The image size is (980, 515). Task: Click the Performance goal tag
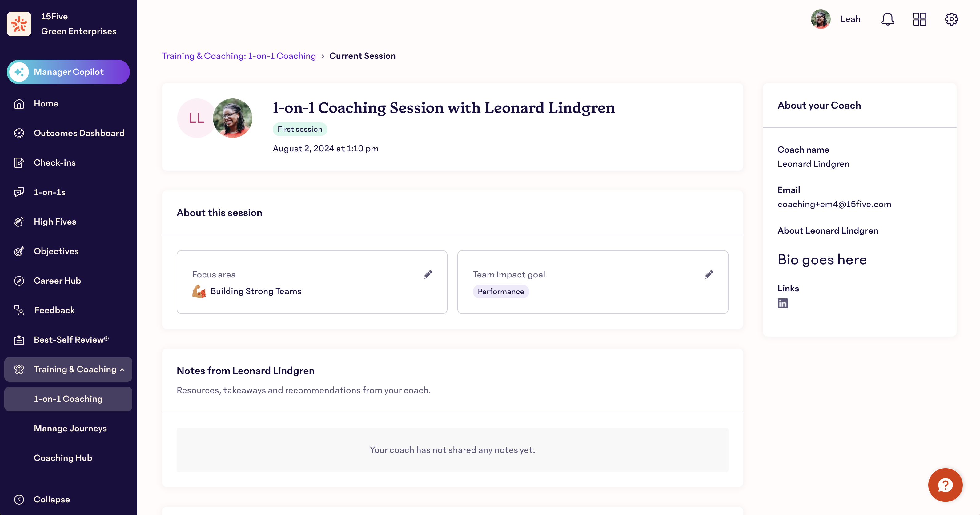[501, 292]
